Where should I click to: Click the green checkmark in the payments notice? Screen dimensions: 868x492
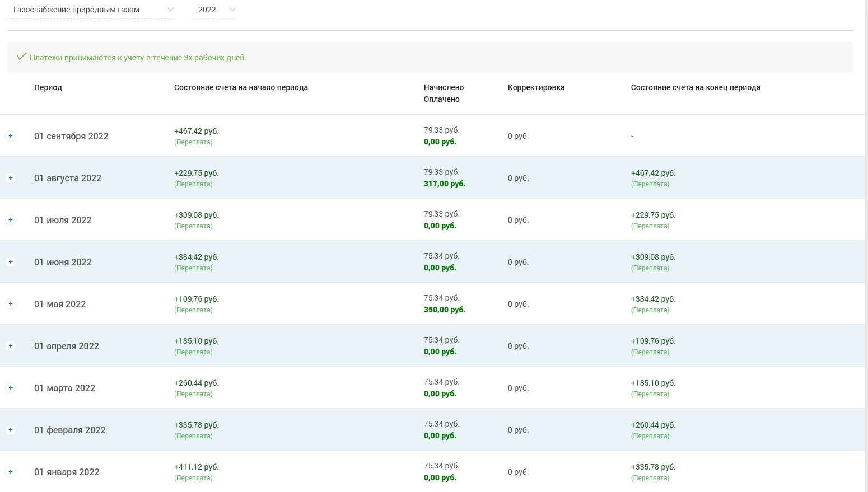point(21,57)
